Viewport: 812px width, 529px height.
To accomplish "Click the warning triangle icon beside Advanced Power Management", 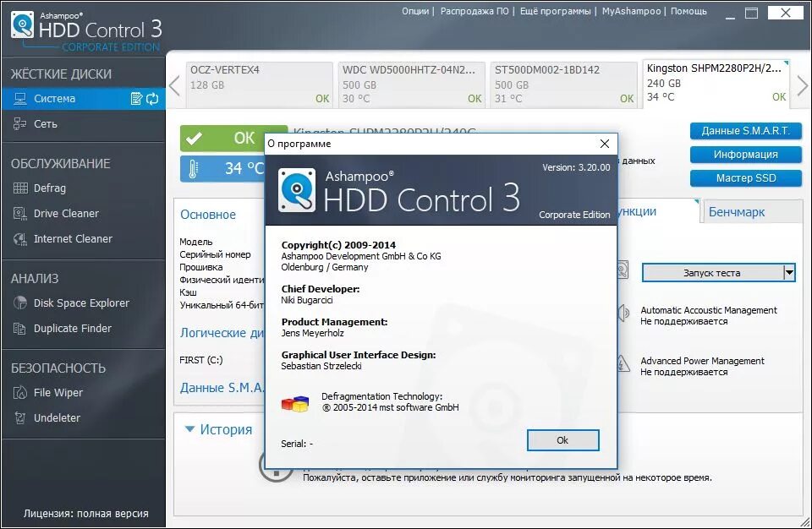I will 623,363.
